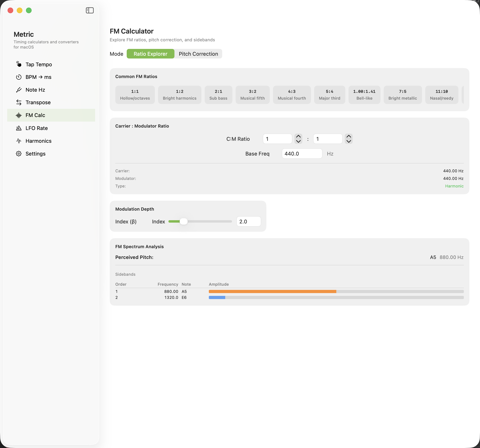Toggle the sidebar panel visibility
This screenshot has height=448, width=480.
(x=90, y=10)
